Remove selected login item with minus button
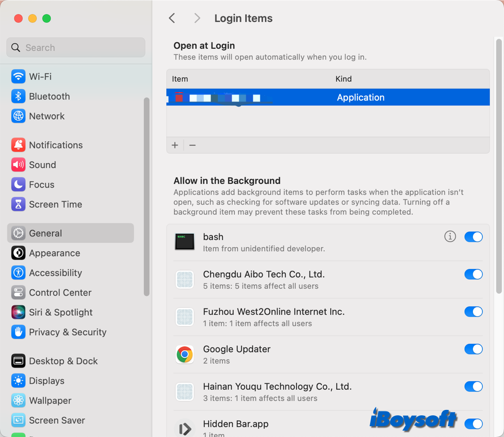Viewport: 504px width, 437px height. click(x=192, y=145)
